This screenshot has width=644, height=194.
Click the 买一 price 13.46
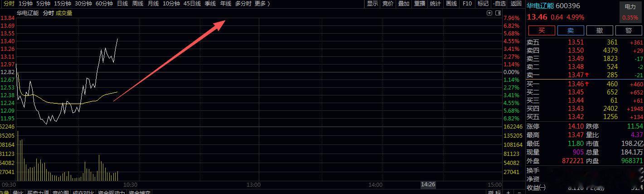[576, 84]
